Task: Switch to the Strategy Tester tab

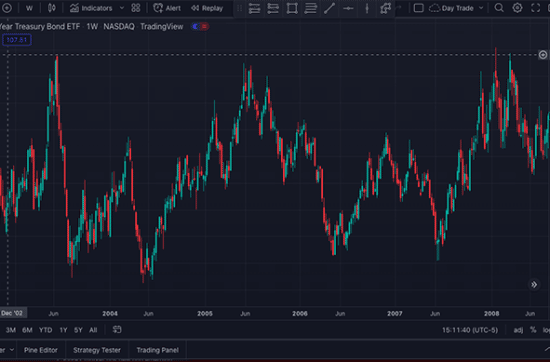Action: (x=97, y=350)
